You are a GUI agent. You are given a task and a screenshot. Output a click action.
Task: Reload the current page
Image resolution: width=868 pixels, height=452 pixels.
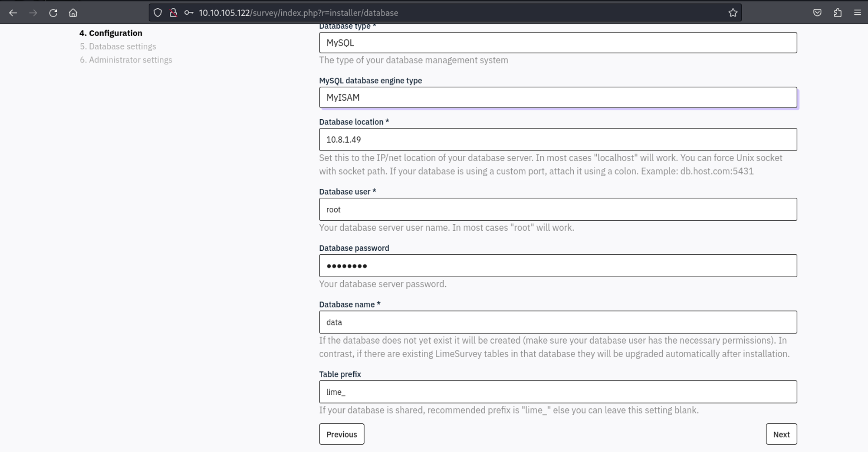click(53, 13)
